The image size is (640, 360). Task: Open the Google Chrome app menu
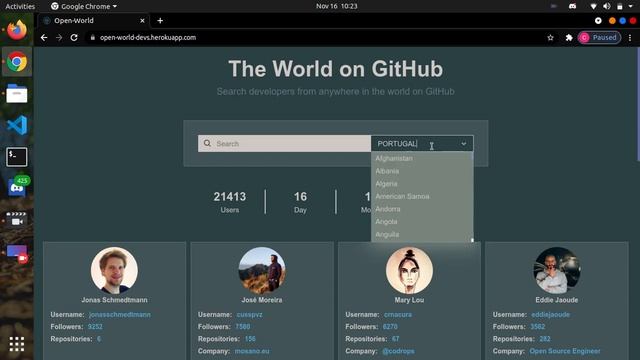[x=84, y=6]
